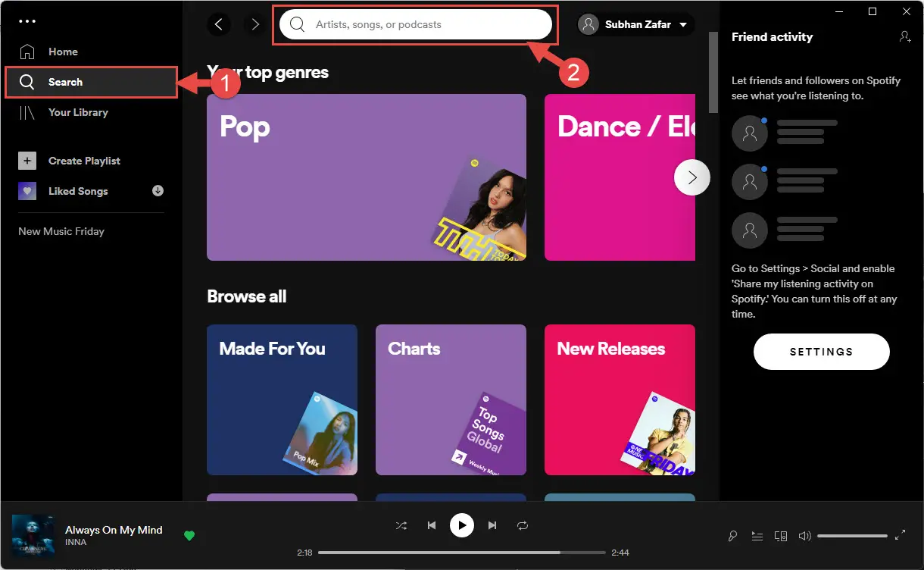Open the Charts category
The image size is (924, 570).
pyautogui.click(x=451, y=399)
